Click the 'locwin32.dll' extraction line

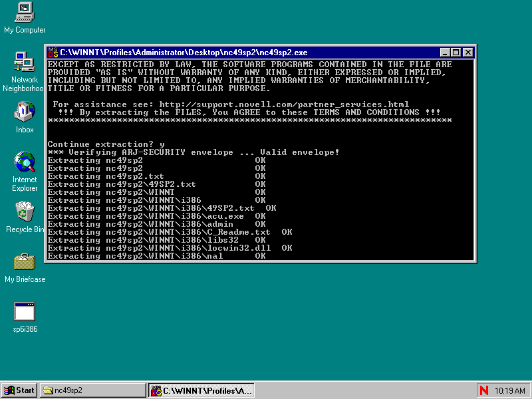point(170,248)
